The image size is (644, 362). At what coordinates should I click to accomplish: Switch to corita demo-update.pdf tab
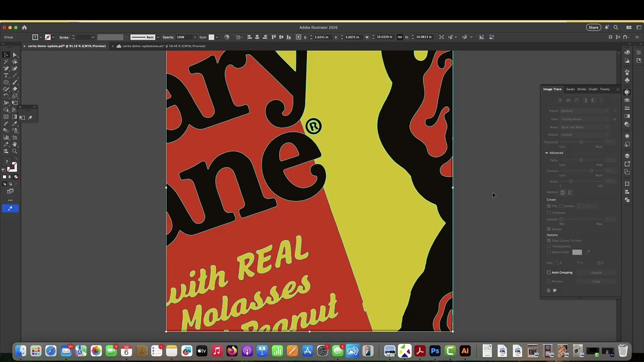click(66, 46)
